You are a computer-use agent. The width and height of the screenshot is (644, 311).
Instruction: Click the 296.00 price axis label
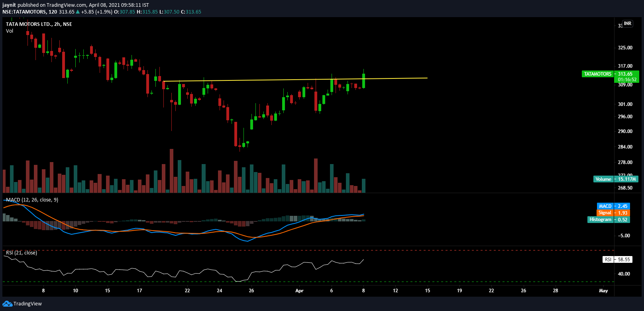[625, 117]
